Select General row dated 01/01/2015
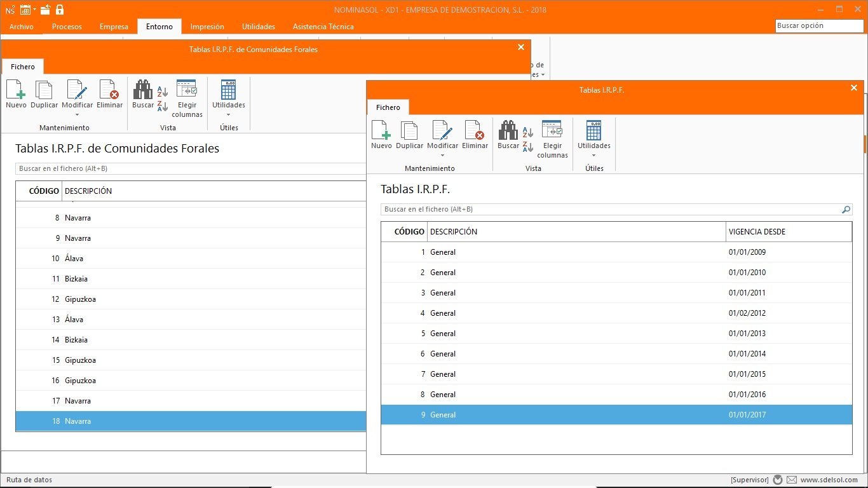 click(616, 374)
